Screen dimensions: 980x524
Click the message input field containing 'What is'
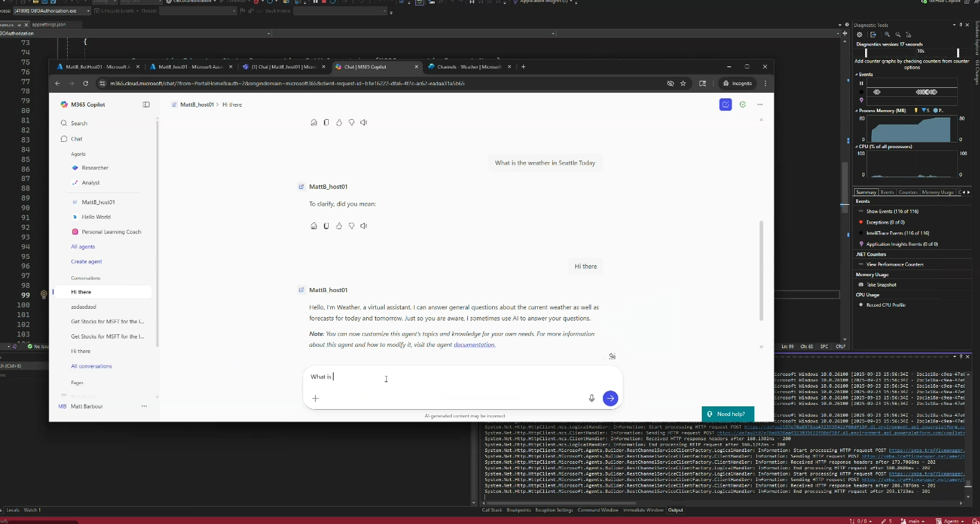click(x=463, y=377)
